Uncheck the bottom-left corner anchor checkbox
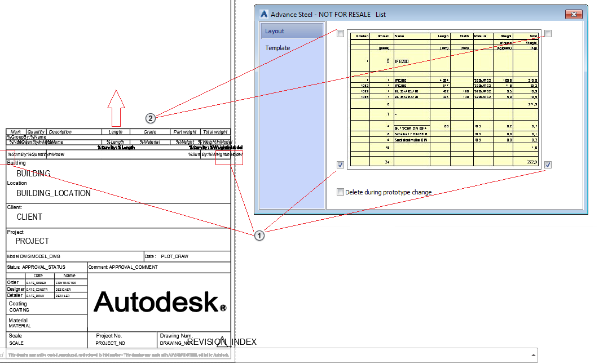Image resolution: width=599 pixels, height=364 pixels. point(340,165)
